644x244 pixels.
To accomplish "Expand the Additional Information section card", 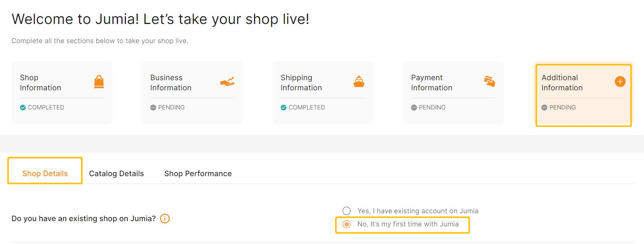I will tap(583, 92).
